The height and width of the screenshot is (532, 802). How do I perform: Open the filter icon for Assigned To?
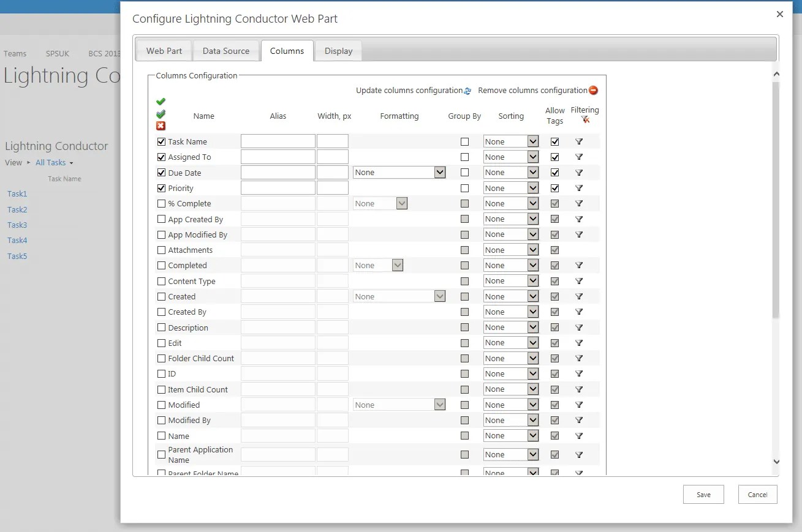point(579,157)
